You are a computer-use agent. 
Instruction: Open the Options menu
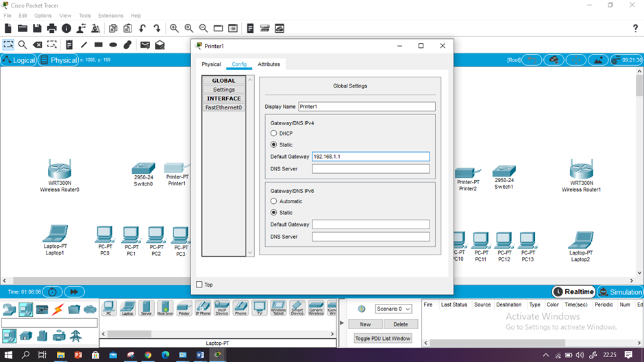(42, 16)
